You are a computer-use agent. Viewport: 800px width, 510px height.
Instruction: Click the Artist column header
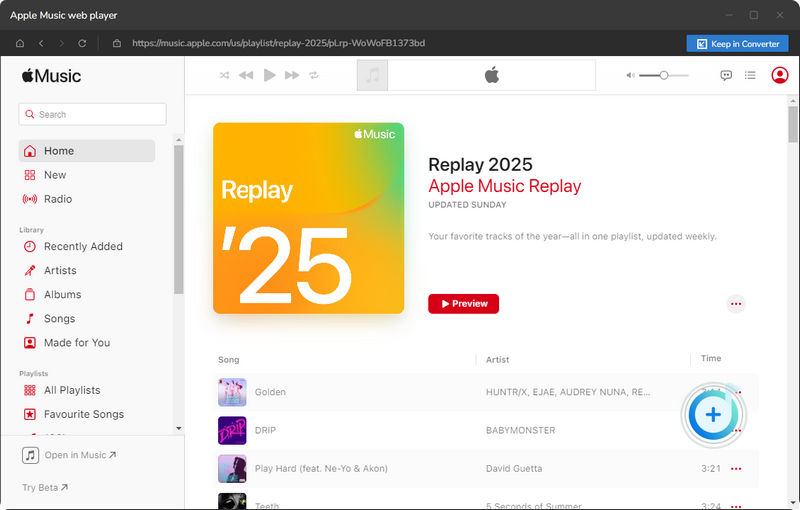497,360
